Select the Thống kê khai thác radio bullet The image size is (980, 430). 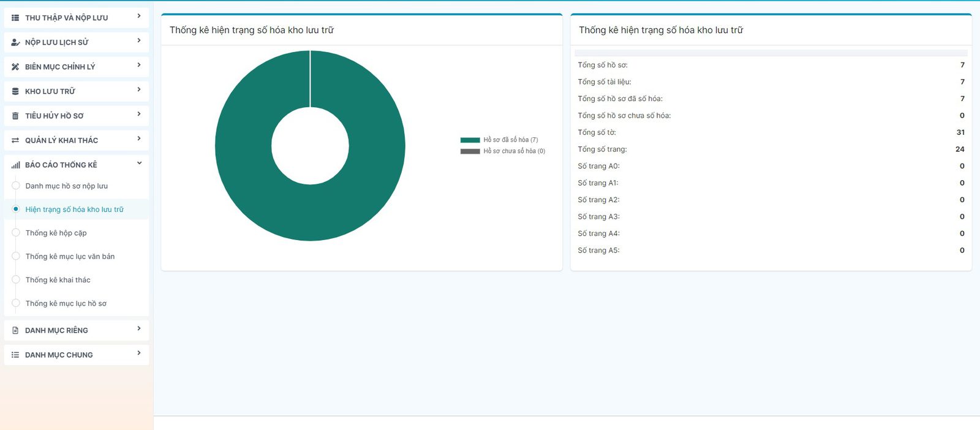(16, 279)
